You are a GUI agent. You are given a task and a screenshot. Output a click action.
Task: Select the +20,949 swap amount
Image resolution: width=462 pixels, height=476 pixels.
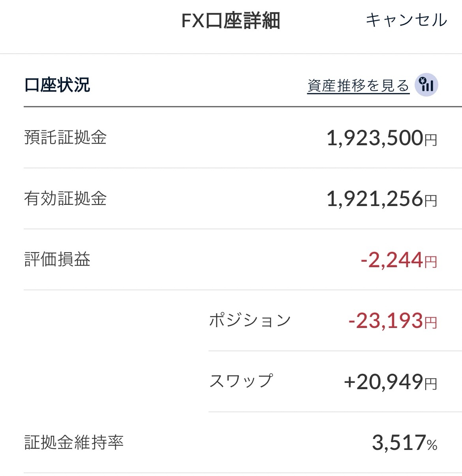[x=383, y=382]
